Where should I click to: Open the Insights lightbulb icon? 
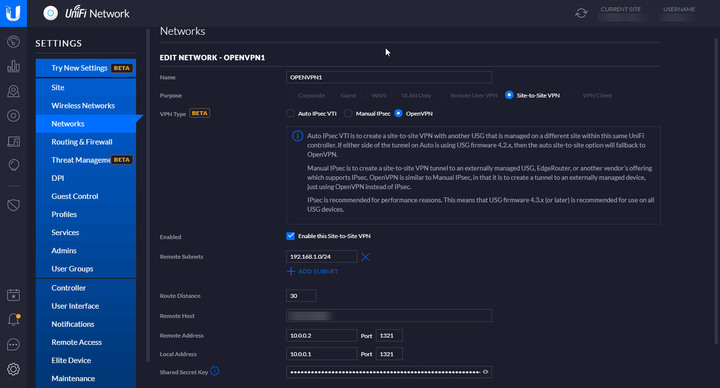pos(13,165)
